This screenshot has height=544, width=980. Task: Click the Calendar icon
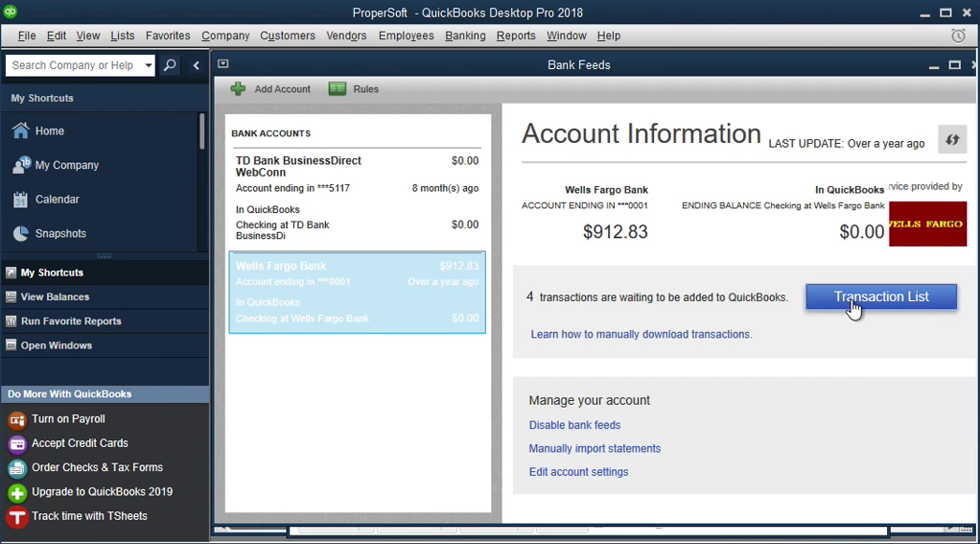[x=21, y=200]
